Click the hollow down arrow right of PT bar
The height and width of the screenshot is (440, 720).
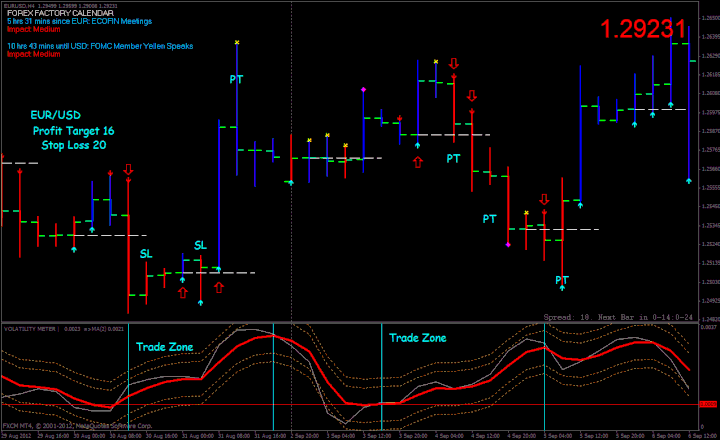pos(472,96)
